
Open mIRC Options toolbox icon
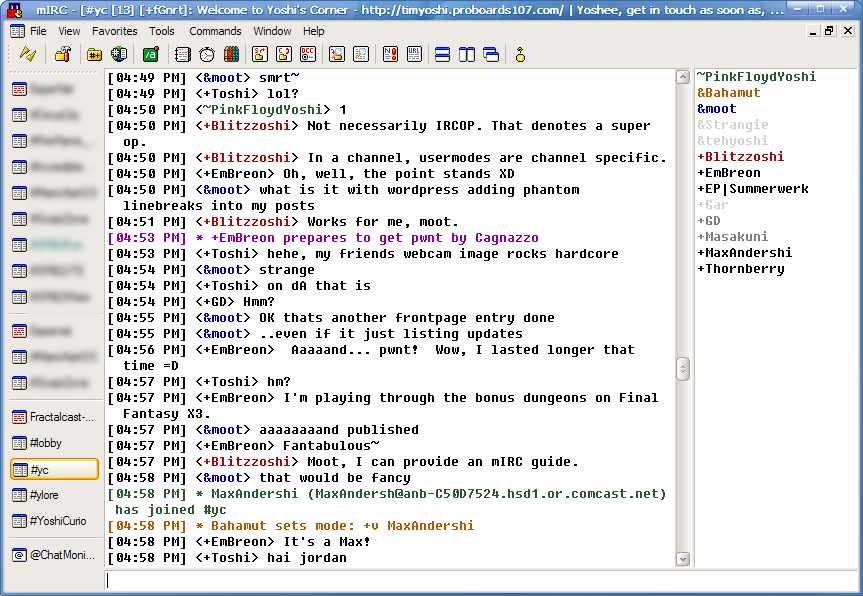click(x=62, y=54)
